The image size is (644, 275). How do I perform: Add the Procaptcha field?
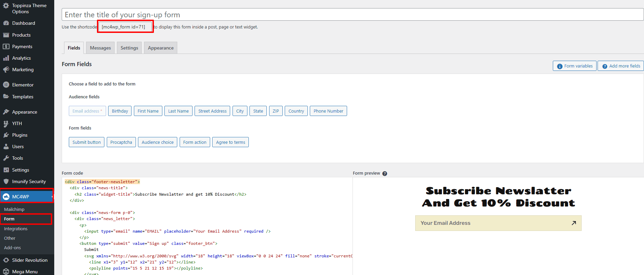(121, 142)
